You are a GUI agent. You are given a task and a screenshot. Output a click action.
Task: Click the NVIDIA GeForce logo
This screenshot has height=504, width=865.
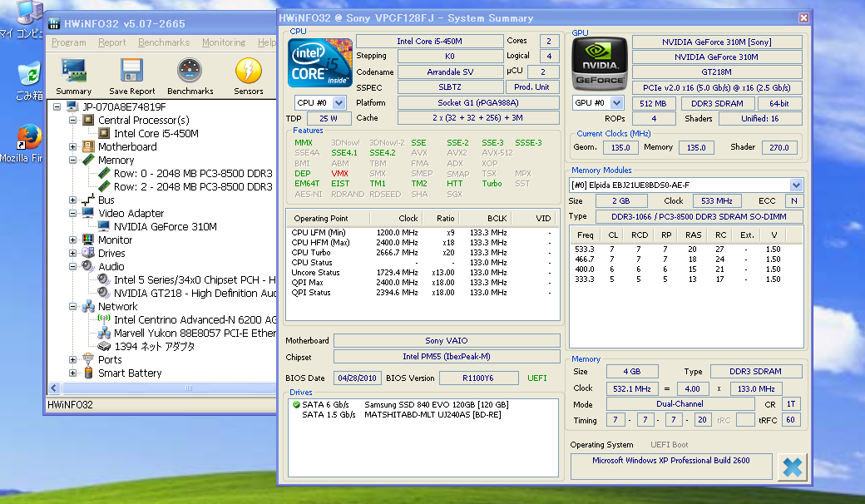[599, 63]
